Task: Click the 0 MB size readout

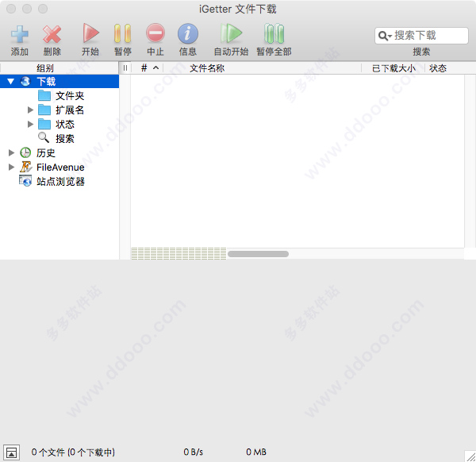Action: pos(256,452)
